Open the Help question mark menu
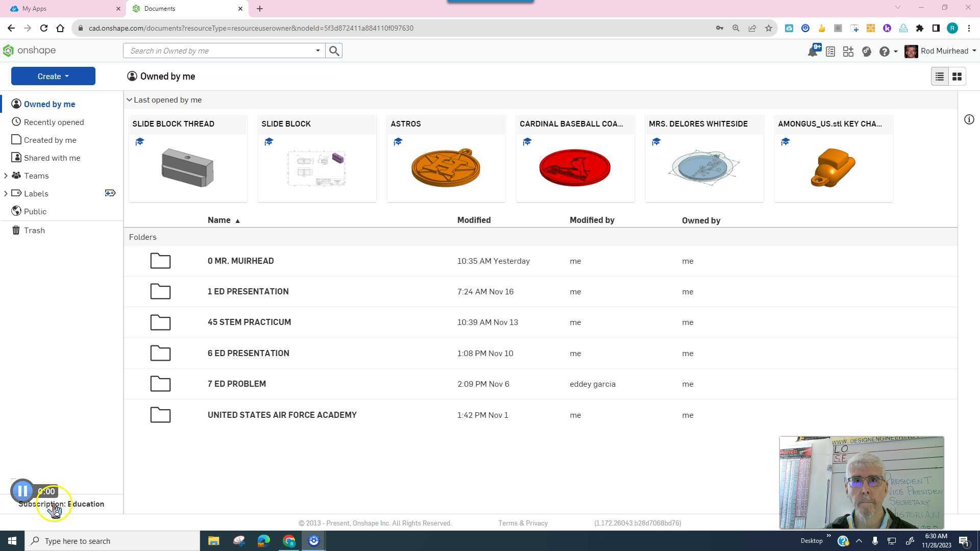Screen dimensions: 980x551 pos(885,51)
